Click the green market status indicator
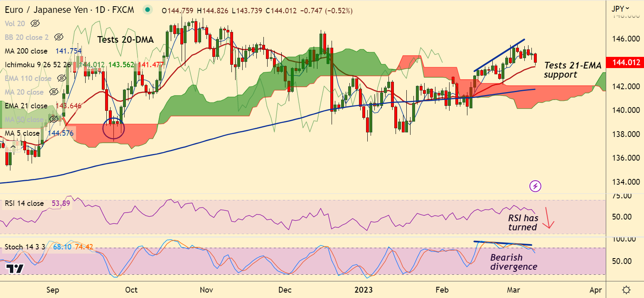Viewport: 644px width, 298px height. tap(147, 10)
